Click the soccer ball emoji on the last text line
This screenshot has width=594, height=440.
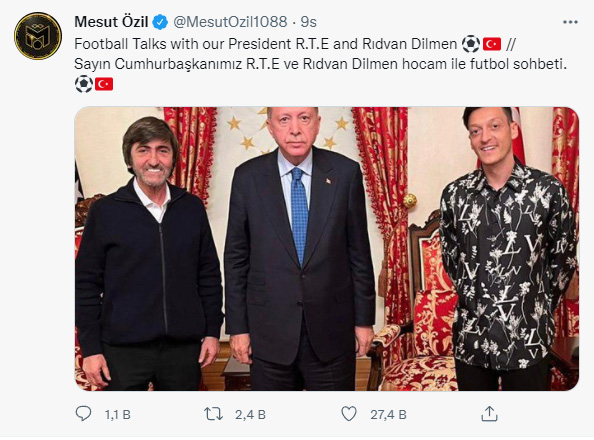click(84, 84)
